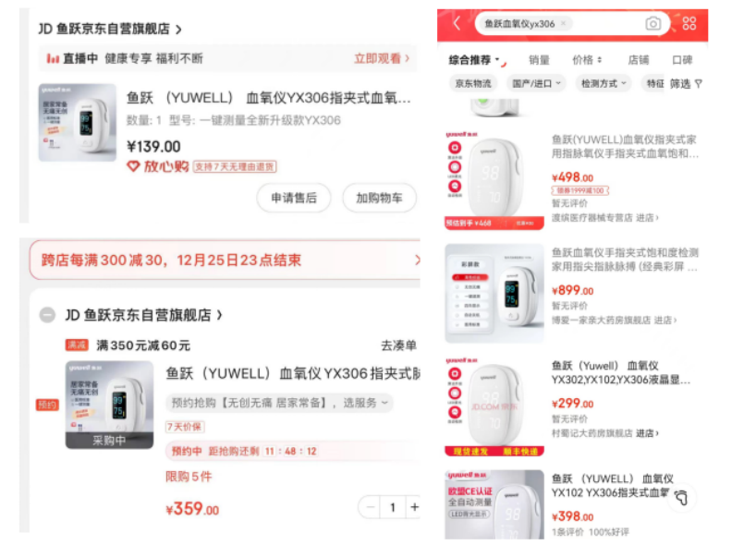Sort results by 价格 tab
This screenshot has height=545, width=756.
tap(587, 60)
